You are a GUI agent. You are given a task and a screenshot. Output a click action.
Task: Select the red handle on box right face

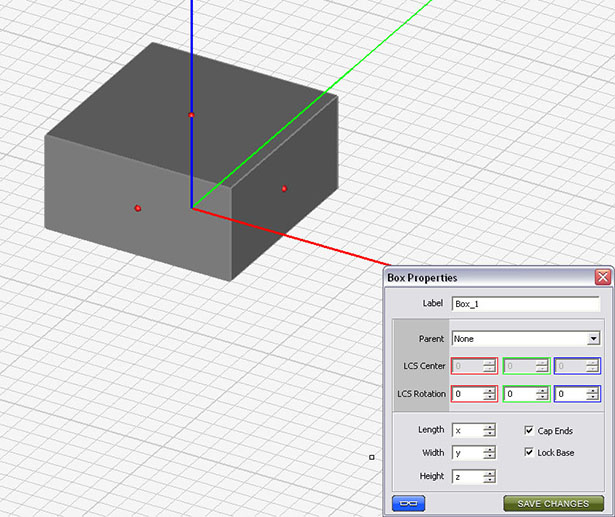(284, 188)
